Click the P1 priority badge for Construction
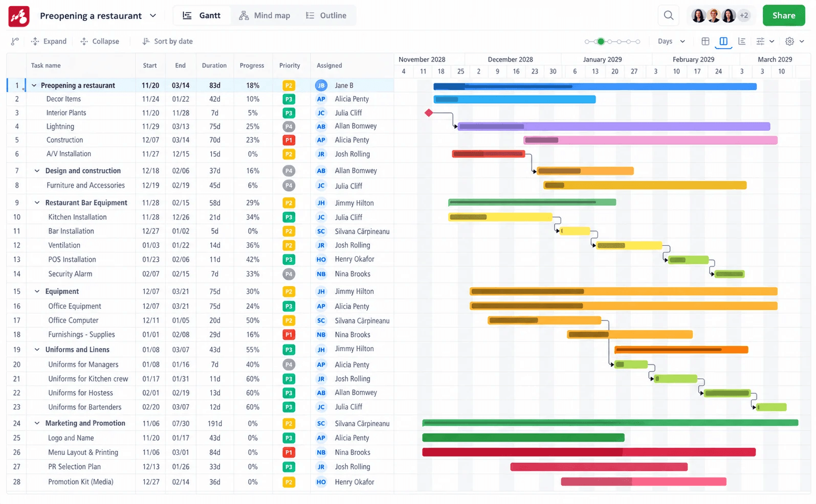The image size is (816, 504). point(289,140)
